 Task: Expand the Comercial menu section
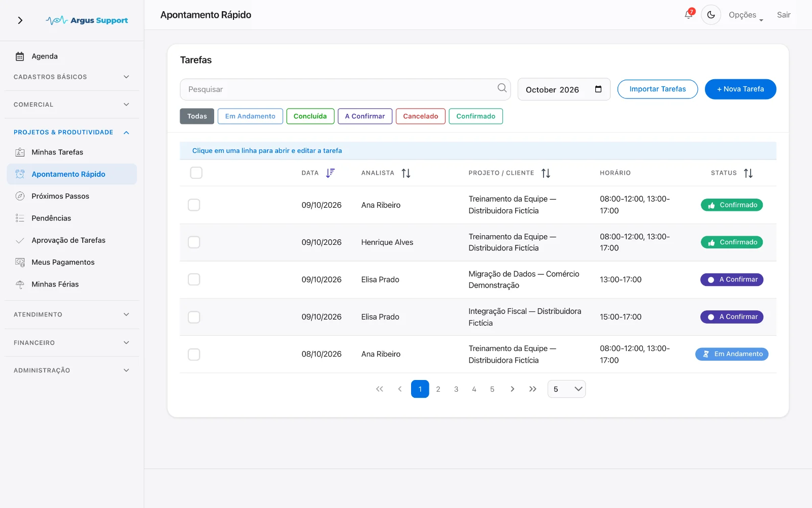click(72, 105)
